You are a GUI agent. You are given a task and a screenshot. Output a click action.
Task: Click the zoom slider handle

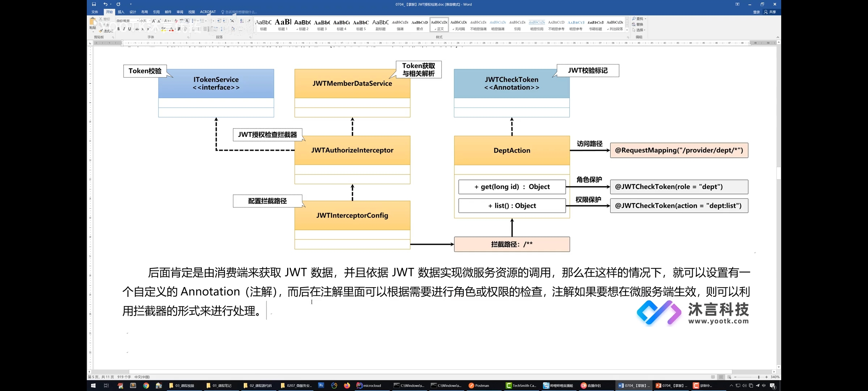point(759,377)
